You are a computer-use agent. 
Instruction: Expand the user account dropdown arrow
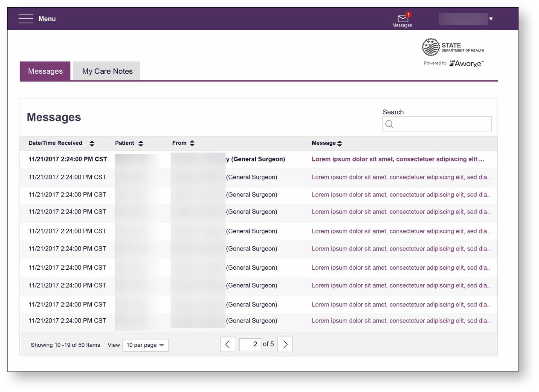(491, 19)
